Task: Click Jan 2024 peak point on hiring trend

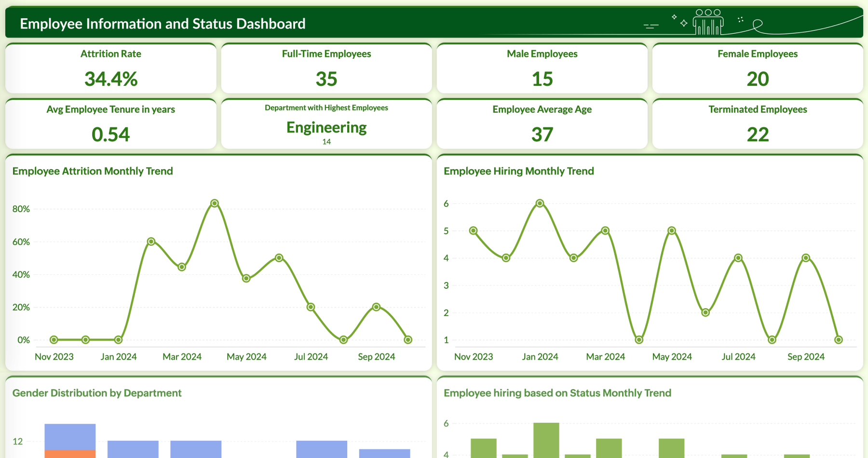Action: (x=540, y=203)
